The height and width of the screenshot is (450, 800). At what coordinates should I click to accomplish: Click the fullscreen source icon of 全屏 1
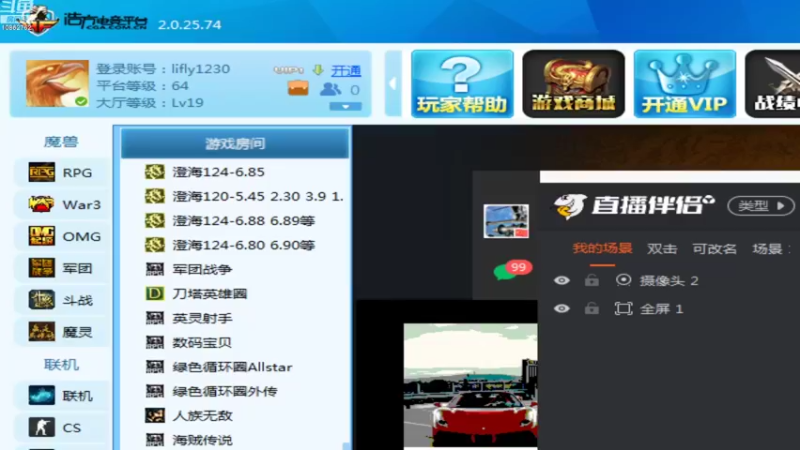(x=623, y=309)
